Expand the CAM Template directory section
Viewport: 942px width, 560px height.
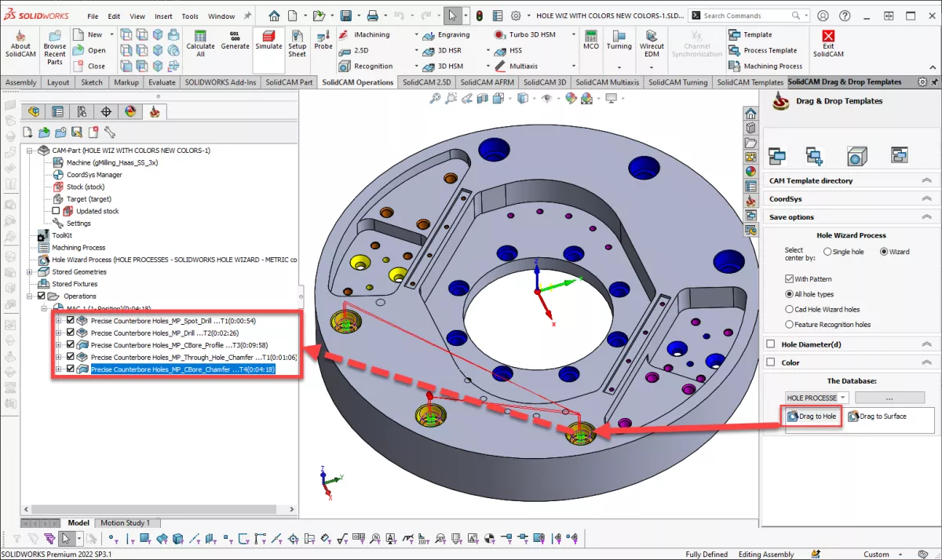pyautogui.click(x=851, y=180)
